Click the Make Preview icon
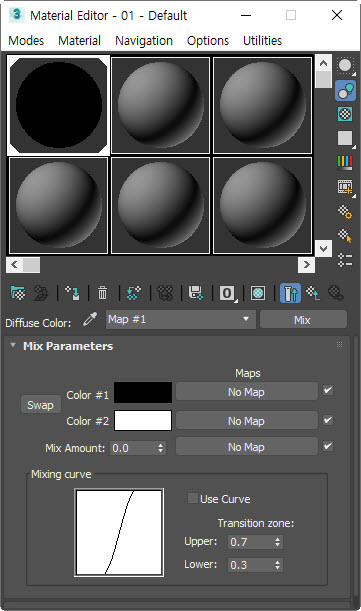 tap(345, 187)
